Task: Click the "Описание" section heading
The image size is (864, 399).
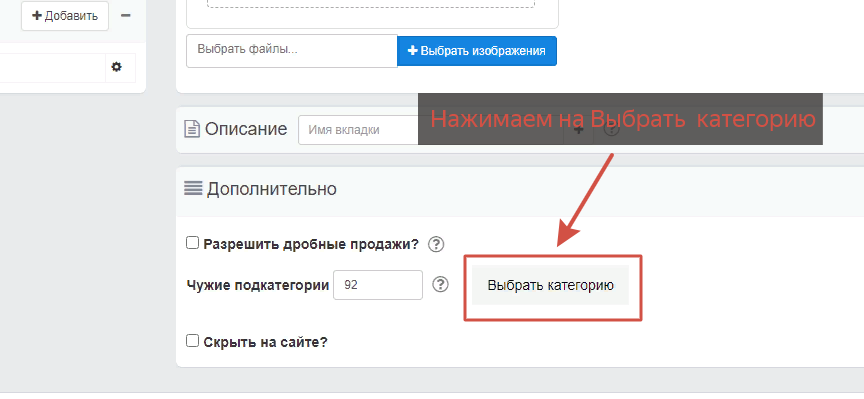Action: pyautogui.click(x=246, y=130)
